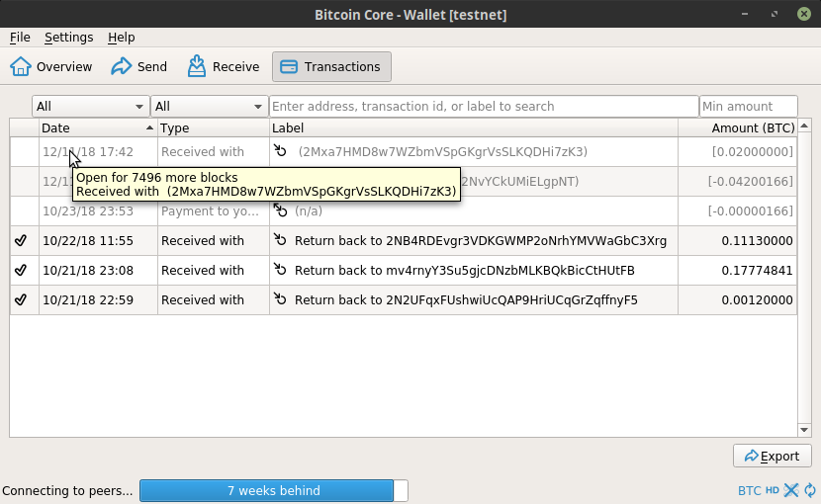Image resolution: width=821 pixels, height=504 pixels.
Task: Click the transaction list scrollbar down arrow
Action: tap(804, 430)
